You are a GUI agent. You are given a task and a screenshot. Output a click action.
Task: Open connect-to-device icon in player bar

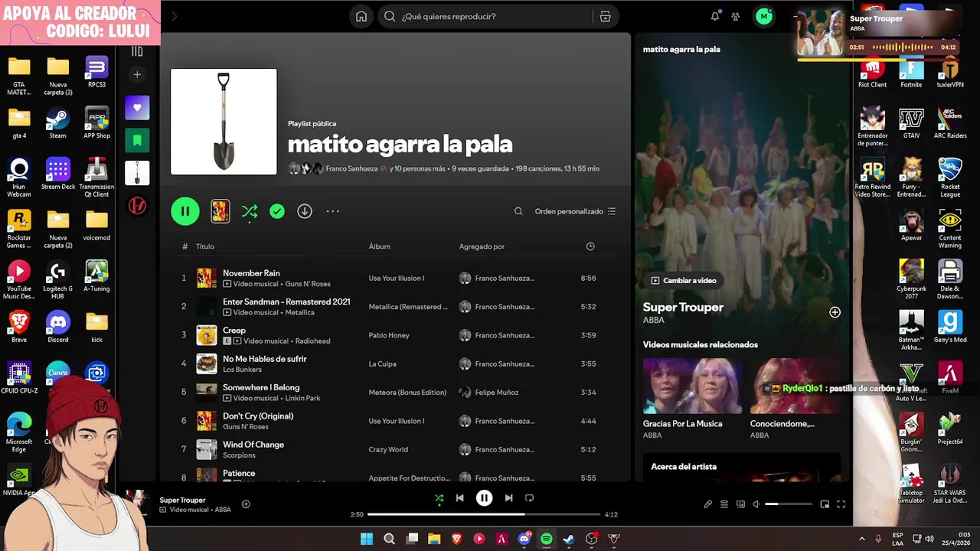(740, 504)
